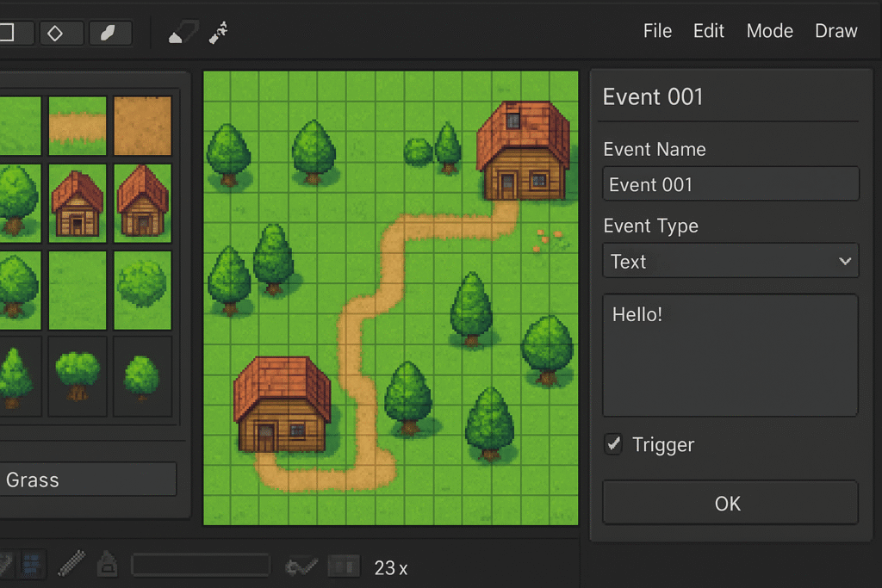Click the stamp icon in the bottom bar

pyautogui.click(x=107, y=564)
